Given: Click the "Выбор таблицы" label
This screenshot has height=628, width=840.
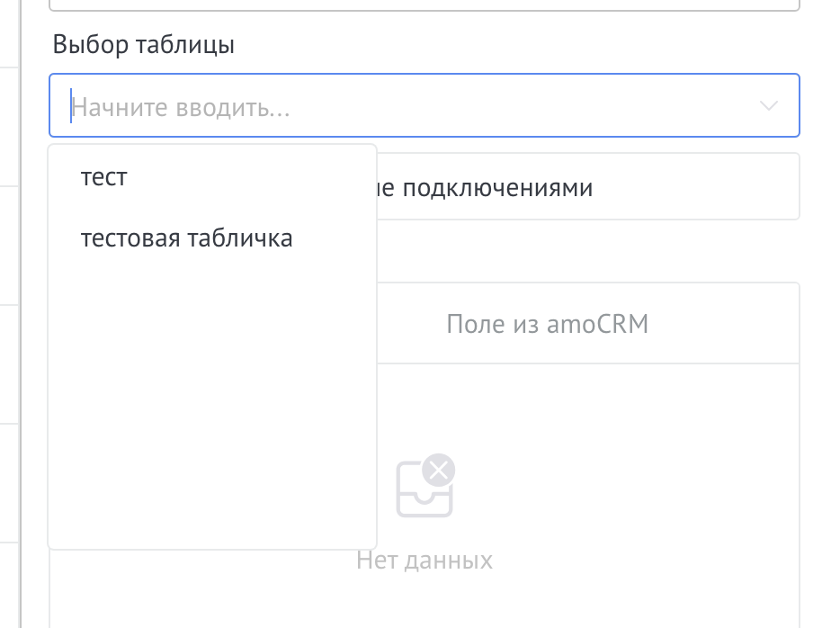Looking at the screenshot, I should [144, 45].
